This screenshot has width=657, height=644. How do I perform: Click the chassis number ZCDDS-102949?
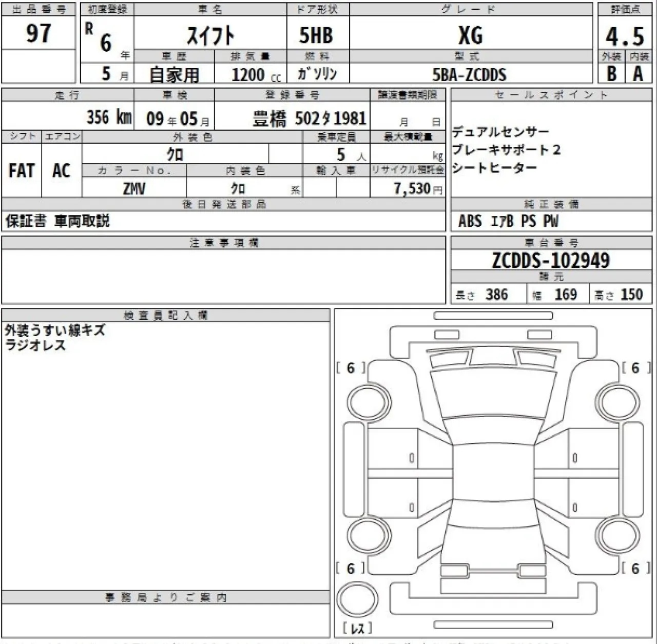click(551, 260)
